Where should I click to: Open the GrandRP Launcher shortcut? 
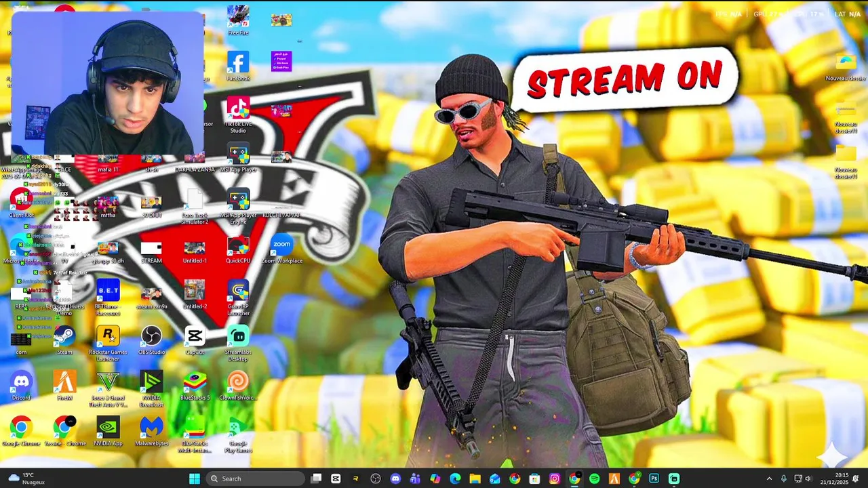click(238, 298)
